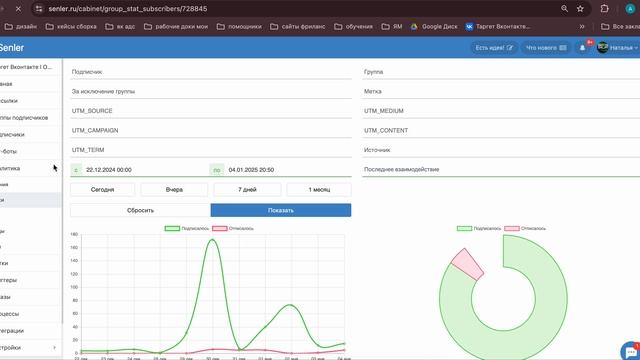Click the pink segment of the donut chart
Viewport: 640px width, 360px height.
click(x=468, y=264)
